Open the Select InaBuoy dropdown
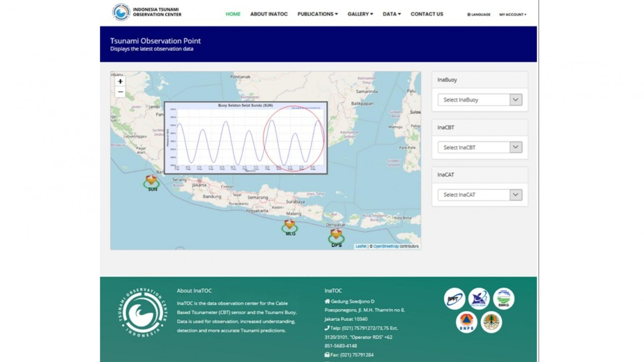This screenshot has height=362, width=644. (480, 100)
